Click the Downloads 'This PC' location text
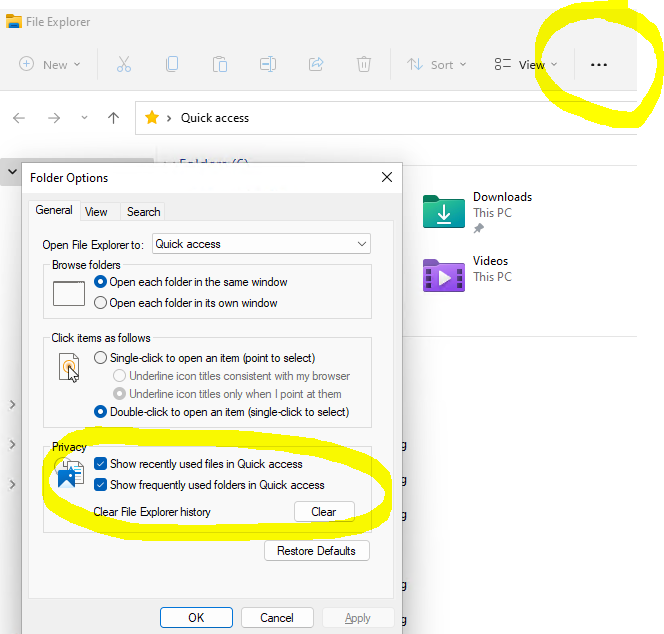The height and width of the screenshot is (634, 664). click(x=492, y=213)
